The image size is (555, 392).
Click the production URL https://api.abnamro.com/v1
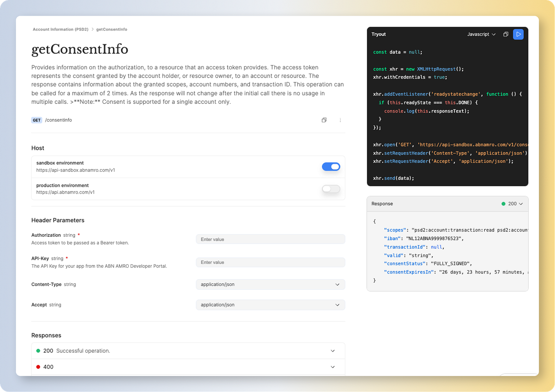(x=65, y=192)
